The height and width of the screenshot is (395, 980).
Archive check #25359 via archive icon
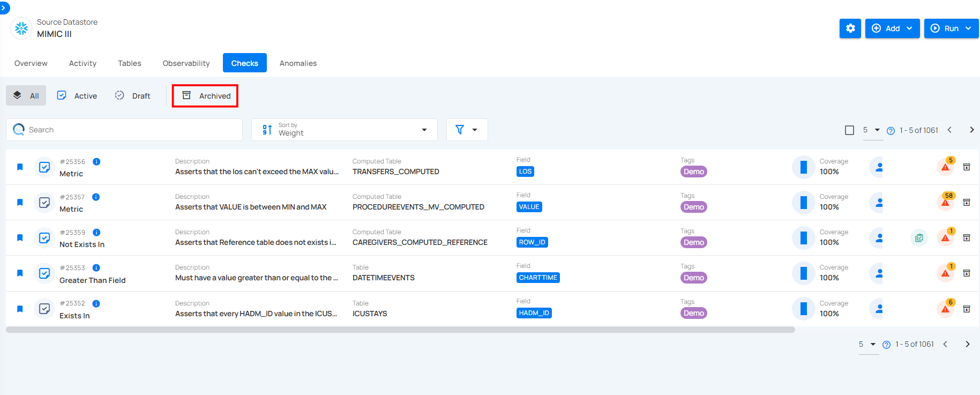(x=967, y=238)
